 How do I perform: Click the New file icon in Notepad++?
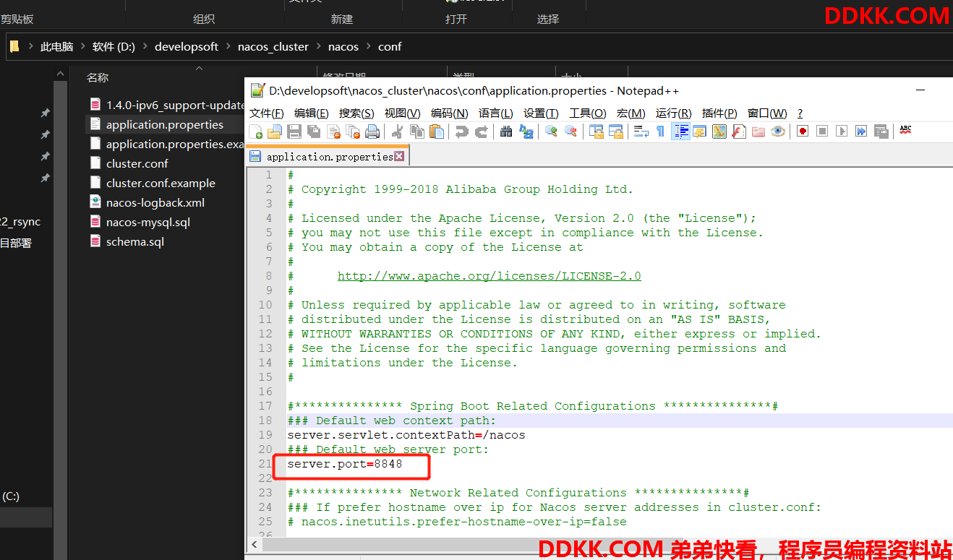coord(256,132)
